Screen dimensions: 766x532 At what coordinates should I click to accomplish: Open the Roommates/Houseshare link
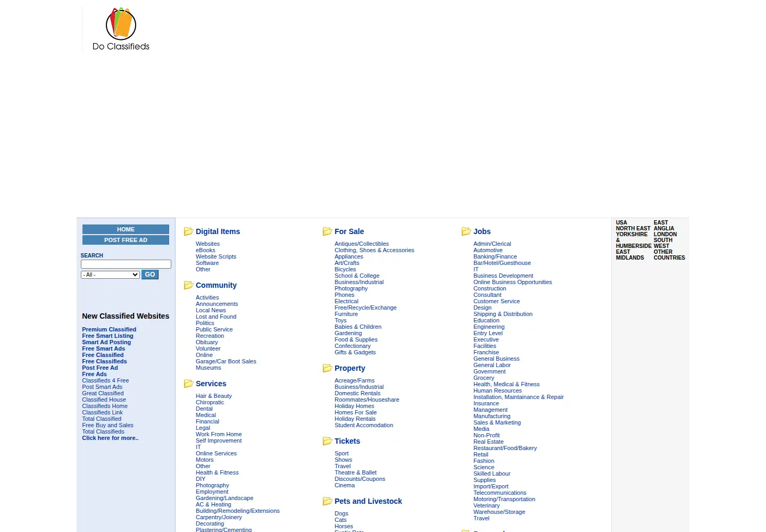coord(367,400)
